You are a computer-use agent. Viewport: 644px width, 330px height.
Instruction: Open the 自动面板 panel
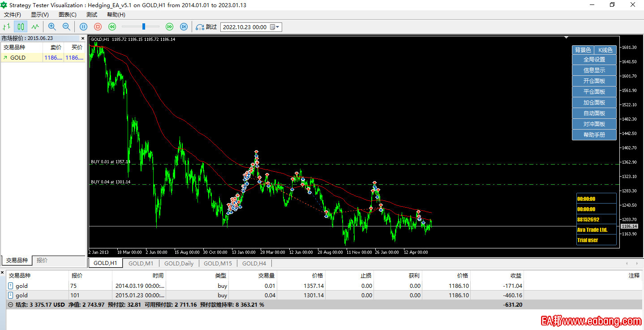click(594, 113)
